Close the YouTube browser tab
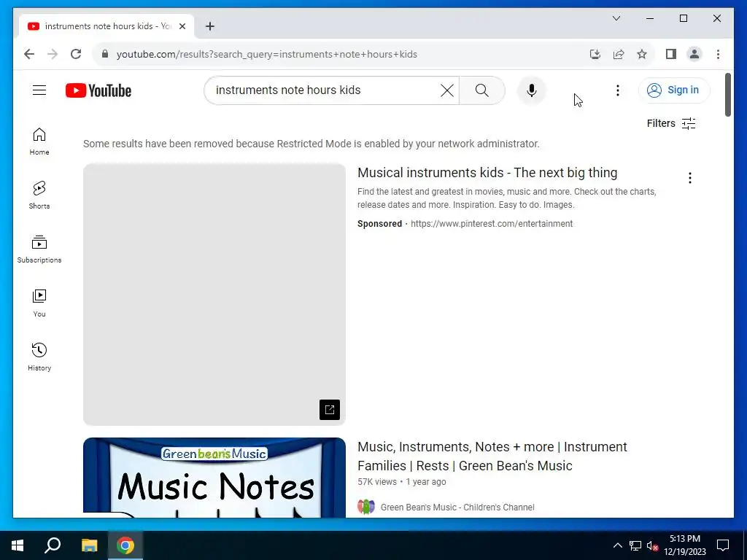The width and height of the screenshot is (747, 560). click(182, 26)
